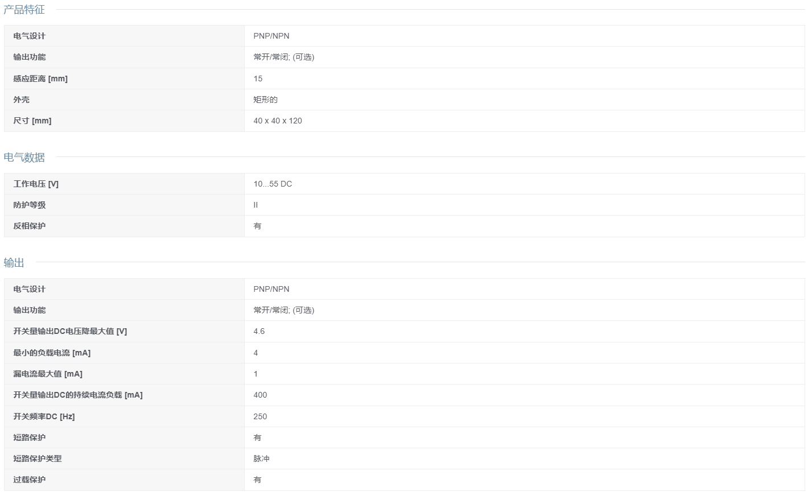Click 电气设计 label under 产品特征
Image resolution: width=812 pixels, height=504 pixels.
point(30,36)
